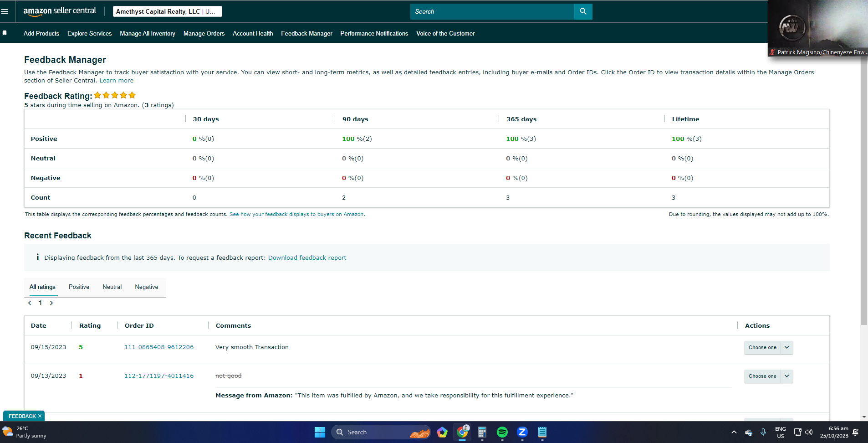Click the Lifetime column header

pyautogui.click(x=685, y=119)
